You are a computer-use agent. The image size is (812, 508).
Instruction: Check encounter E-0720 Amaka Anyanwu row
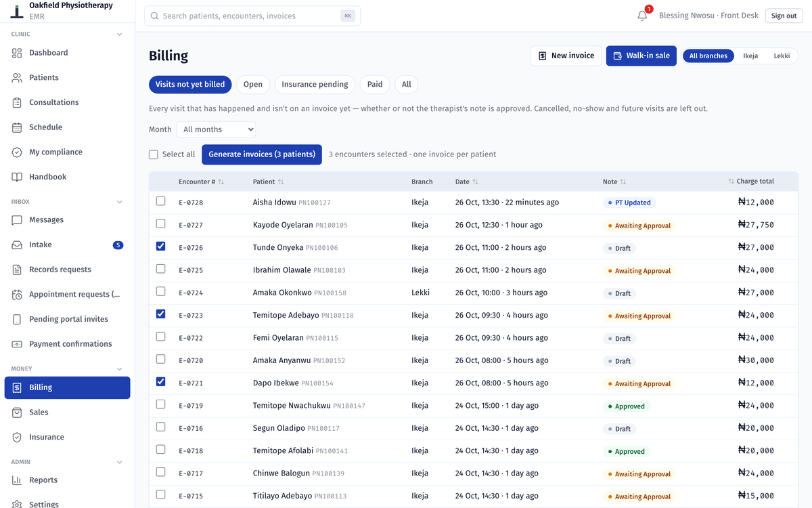160,359
